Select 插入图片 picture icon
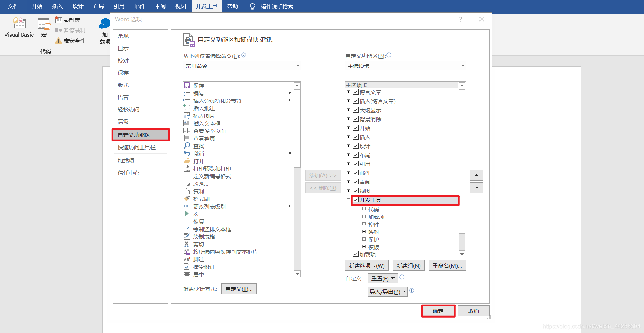The image size is (644, 333). [x=187, y=116]
